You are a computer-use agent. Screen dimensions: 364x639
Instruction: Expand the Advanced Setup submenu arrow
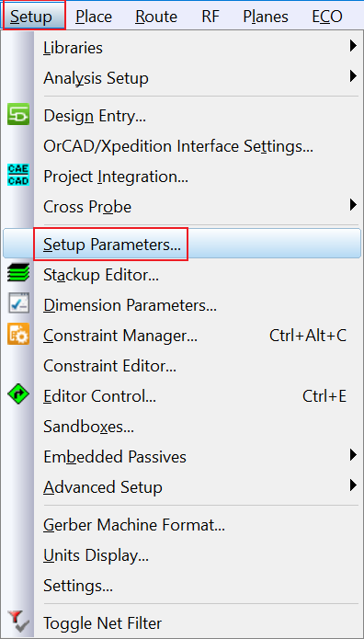(353, 485)
